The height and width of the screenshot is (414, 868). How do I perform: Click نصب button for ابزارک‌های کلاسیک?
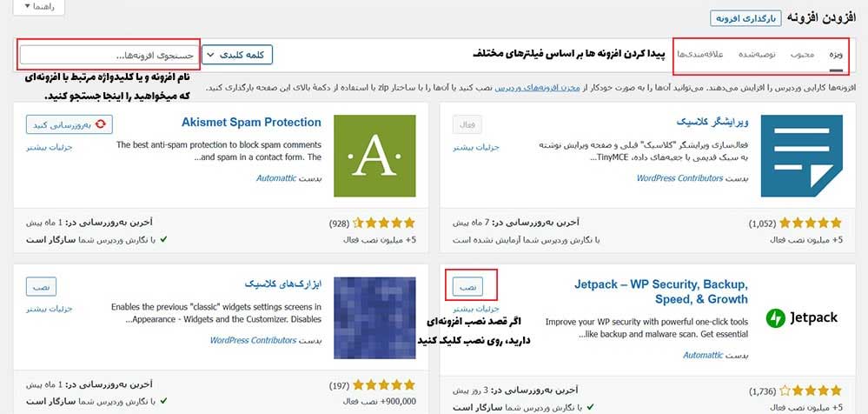(41, 286)
